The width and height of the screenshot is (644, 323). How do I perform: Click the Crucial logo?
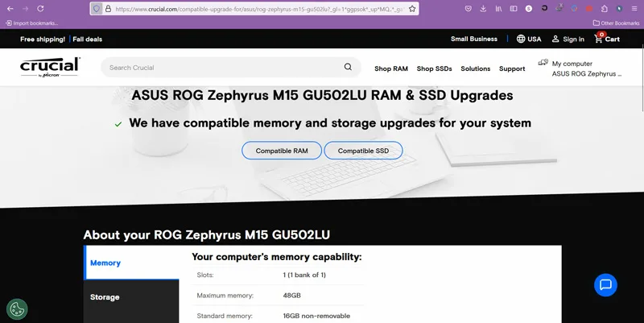pyautogui.click(x=50, y=68)
